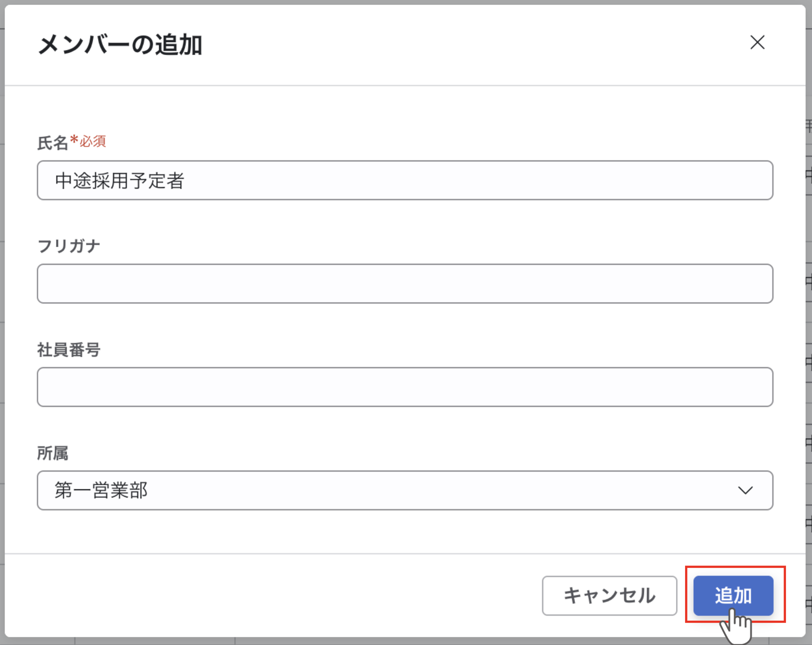Click the red asterisk beside 氏名

tap(74, 139)
